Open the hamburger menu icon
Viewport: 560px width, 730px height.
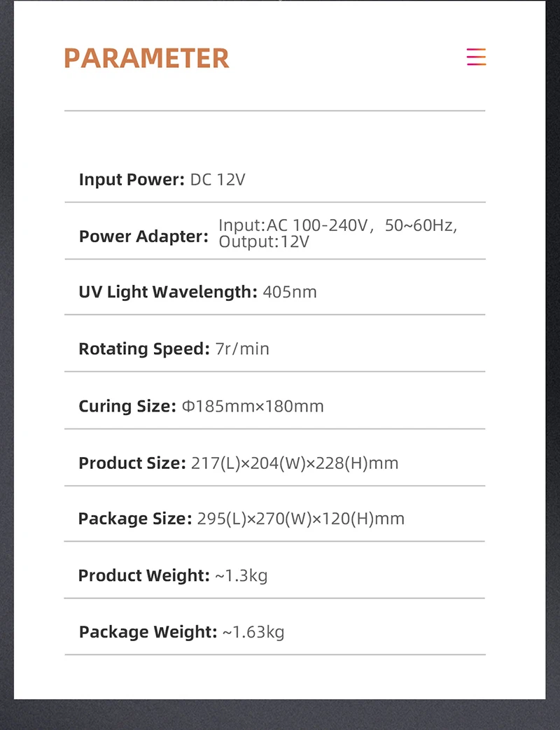click(x=477, y=57)
